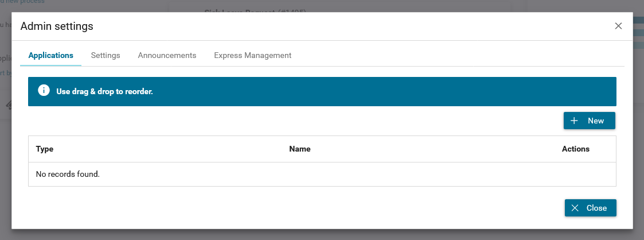This screenshot has width=644, height=240.
Task: Click the info icon in blue banner
Action: coord(44,91)
